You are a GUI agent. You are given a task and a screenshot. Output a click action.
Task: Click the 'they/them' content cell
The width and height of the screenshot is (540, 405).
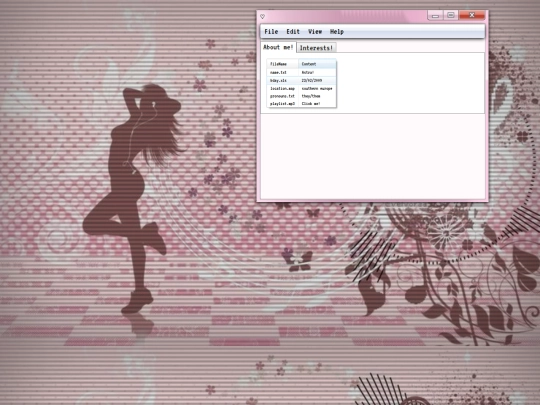point(311,96)
